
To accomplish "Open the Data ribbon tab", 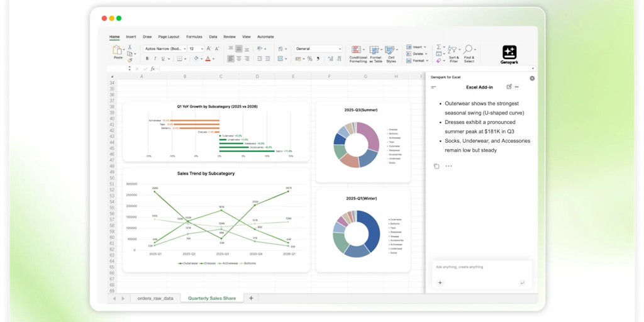I will coord(213,36).
